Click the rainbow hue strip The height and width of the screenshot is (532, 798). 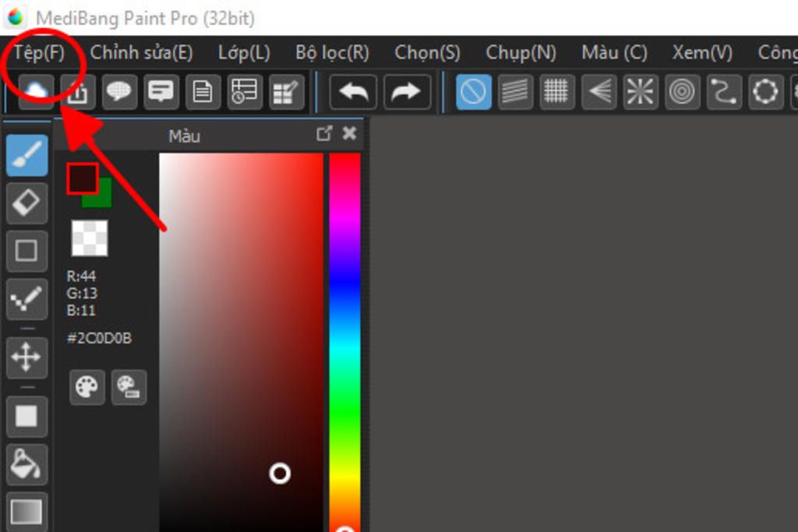(x=345, y=342)
